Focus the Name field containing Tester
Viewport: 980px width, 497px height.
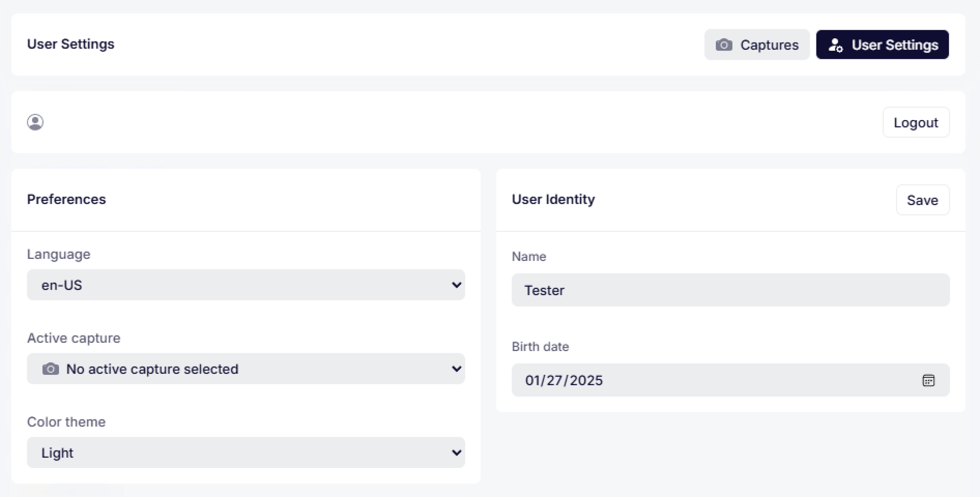coord(730,290)
